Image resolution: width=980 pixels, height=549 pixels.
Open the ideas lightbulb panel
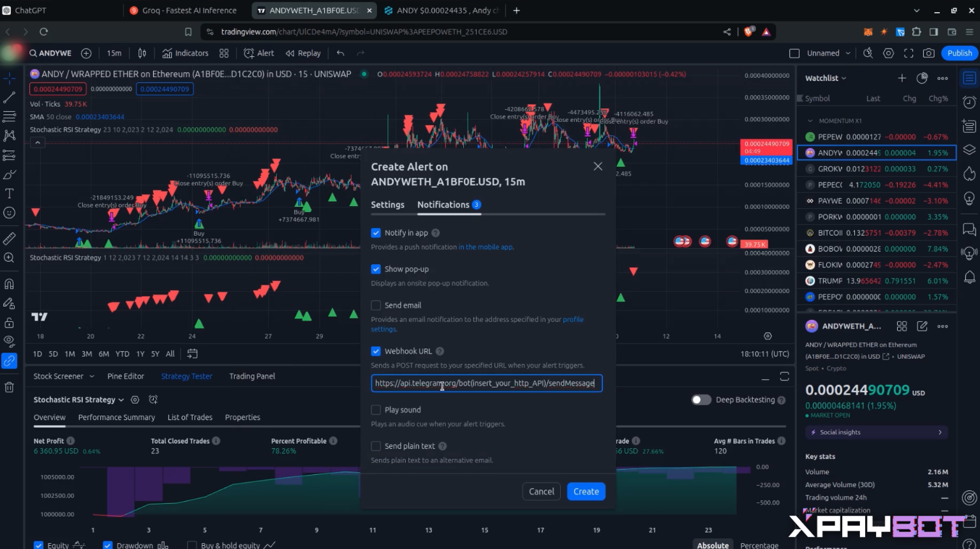point(969,199)
